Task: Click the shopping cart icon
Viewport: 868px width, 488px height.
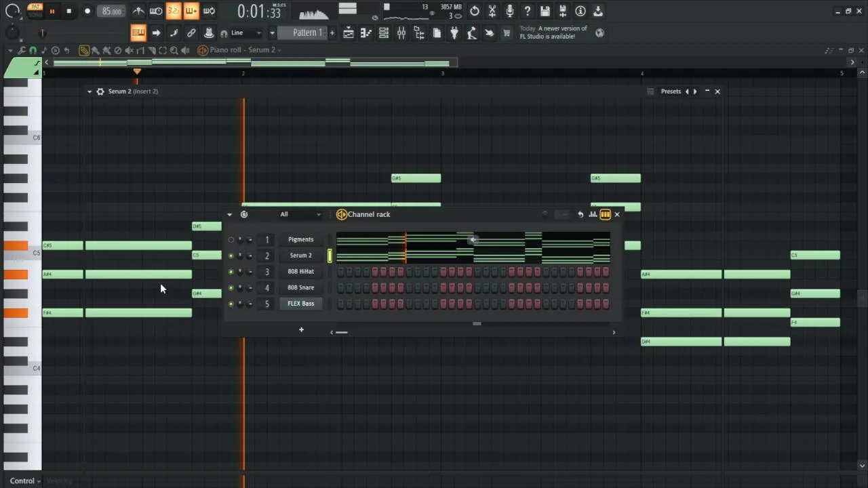Action: coord(506,33)
